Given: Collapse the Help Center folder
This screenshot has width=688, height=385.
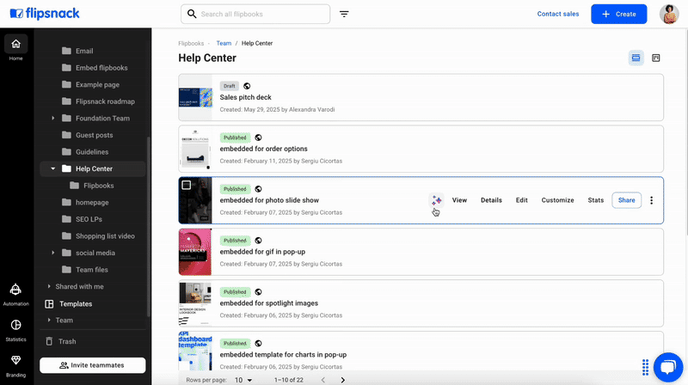Looking at the screenshot, I should point(53,169).
